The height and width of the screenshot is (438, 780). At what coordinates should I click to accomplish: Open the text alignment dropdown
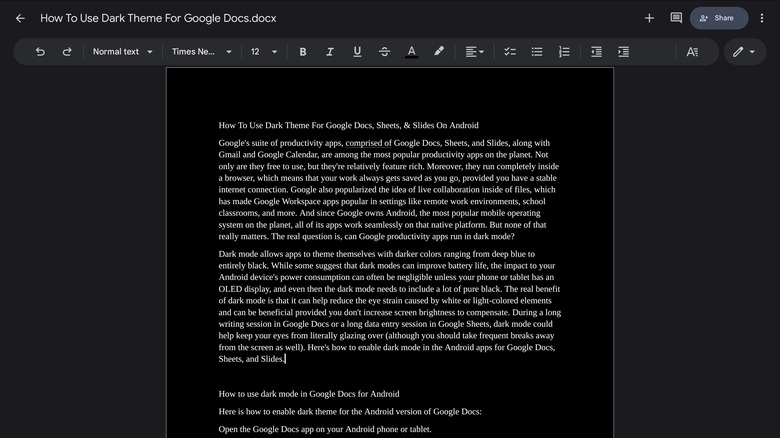point(475,52)
